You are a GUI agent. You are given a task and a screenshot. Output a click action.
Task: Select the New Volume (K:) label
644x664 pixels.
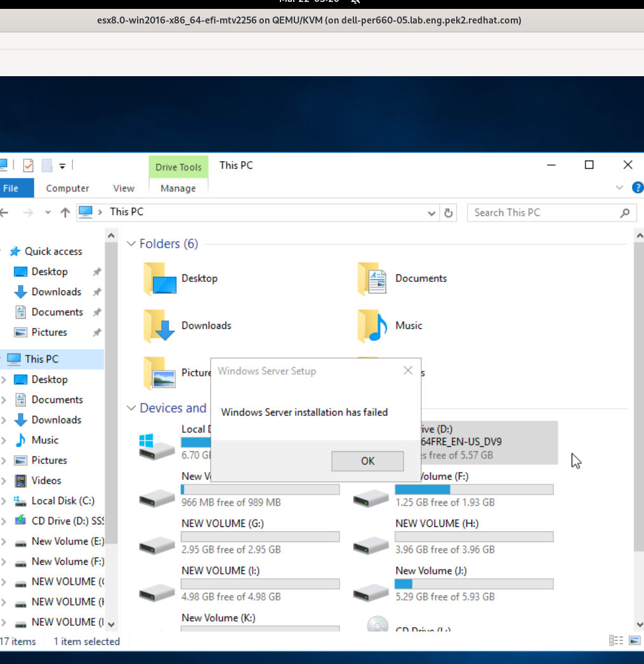pyautogui.click(x=218, y=618)
